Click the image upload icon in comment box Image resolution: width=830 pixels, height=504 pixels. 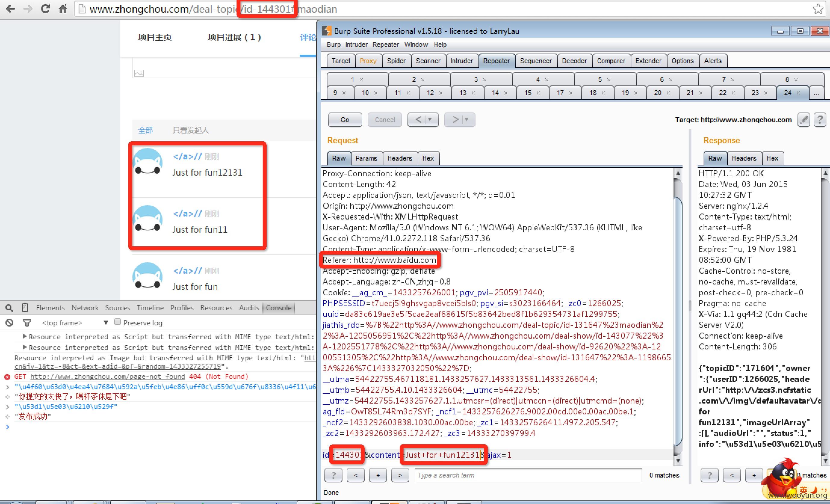139,73
